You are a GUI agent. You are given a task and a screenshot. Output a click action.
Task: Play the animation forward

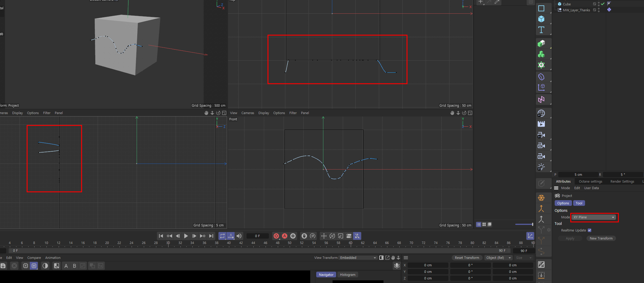pyautogui.click(x=186, y=236)
